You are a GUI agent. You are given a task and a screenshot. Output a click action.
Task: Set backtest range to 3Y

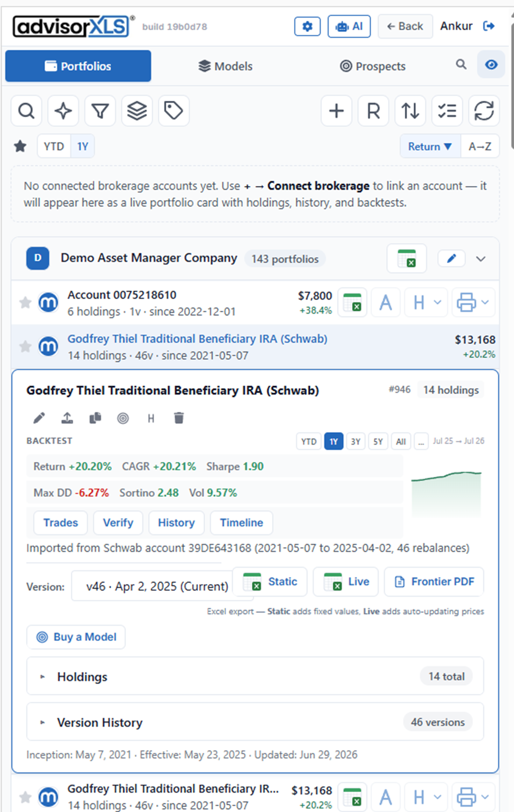[x=356, y=442]
